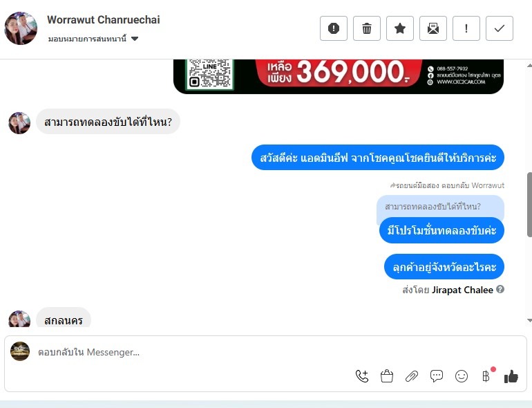
Task: Star this conversation as follow-up
Action: pyautogui.click(x=400, y=28)
